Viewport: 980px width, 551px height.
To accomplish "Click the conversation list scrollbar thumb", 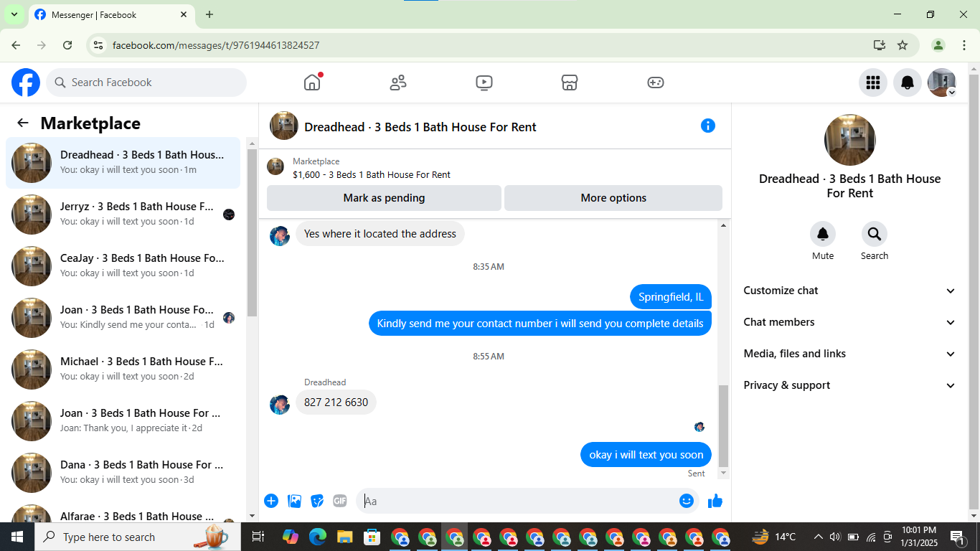I will (x=252, y=232).
